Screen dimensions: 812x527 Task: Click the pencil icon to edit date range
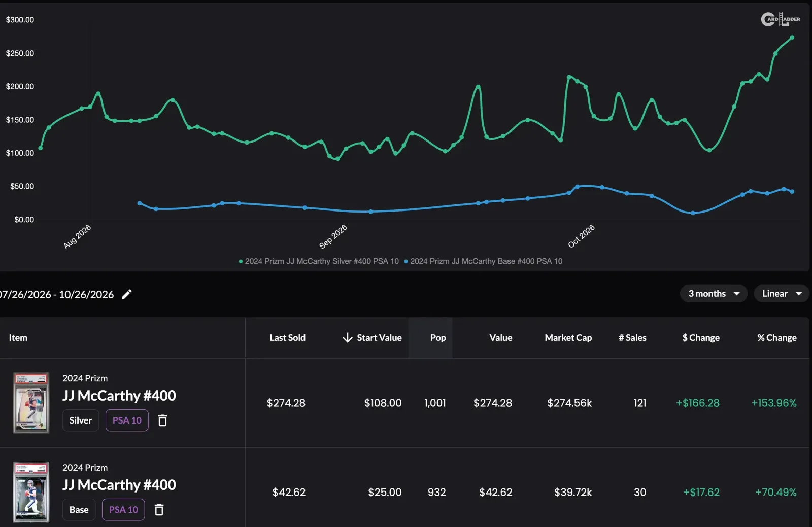pos(127,294)
